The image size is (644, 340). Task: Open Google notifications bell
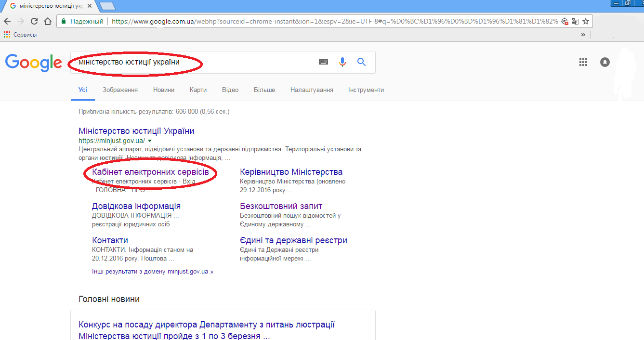605,62
